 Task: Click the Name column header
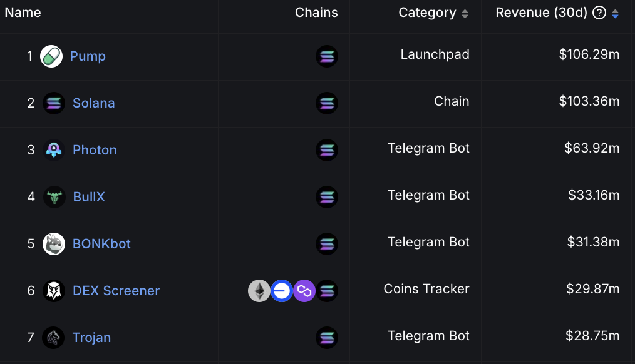tap(23, 13)
